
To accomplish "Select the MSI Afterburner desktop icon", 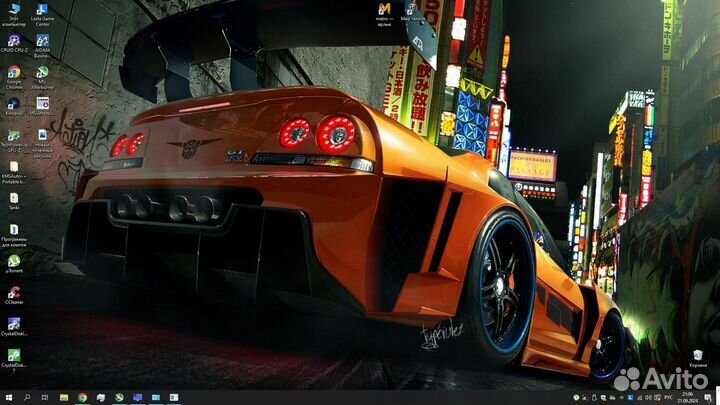I will click(x=42, y=73).
